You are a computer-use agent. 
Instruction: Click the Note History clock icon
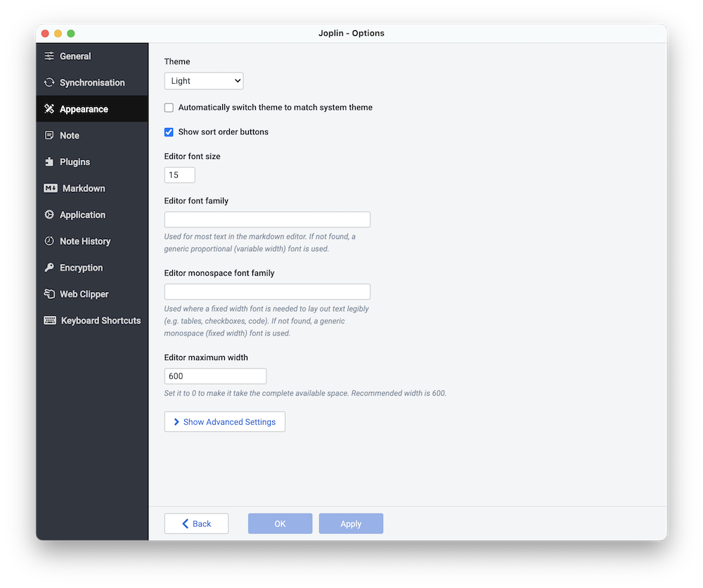tap(49, 241)
